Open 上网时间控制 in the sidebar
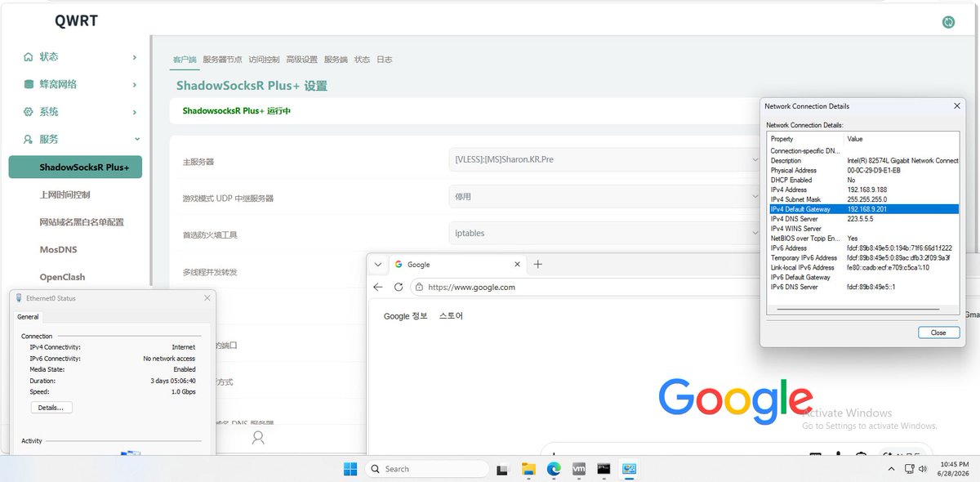This screenshot has width=980, height=482. coord(65,194)
